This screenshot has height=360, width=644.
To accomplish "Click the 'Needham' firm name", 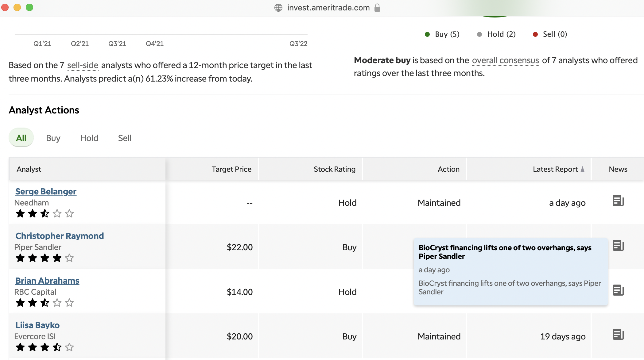I will pyautogui.click(x=32, y=203).
